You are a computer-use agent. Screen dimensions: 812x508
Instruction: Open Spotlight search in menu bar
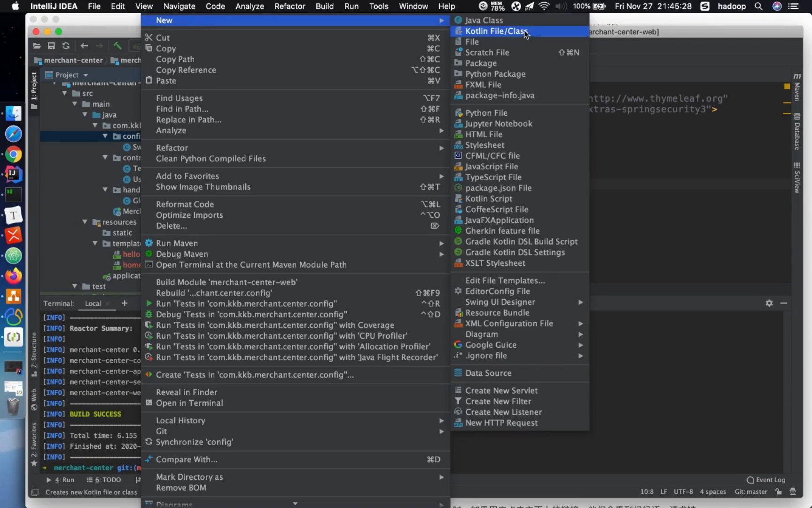758,6
